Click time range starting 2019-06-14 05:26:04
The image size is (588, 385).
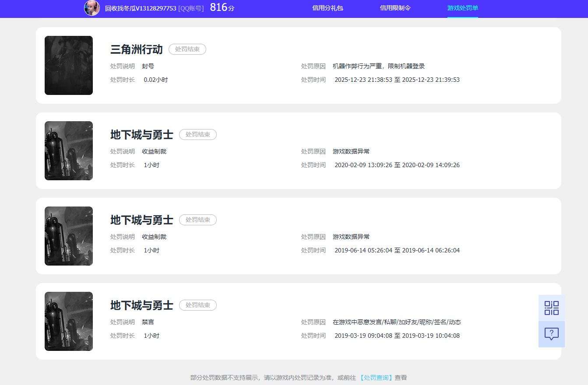point(397,251)
